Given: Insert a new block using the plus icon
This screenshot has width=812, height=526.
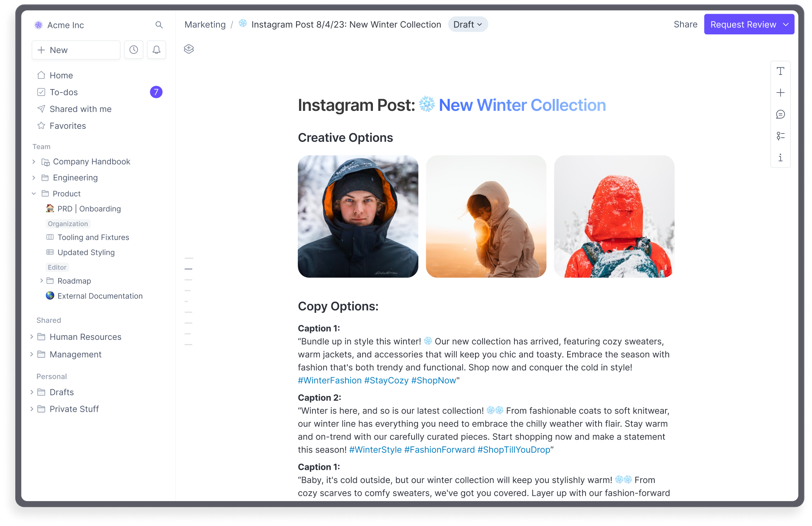Looking at the screenshot, I should tap(780, 93).
